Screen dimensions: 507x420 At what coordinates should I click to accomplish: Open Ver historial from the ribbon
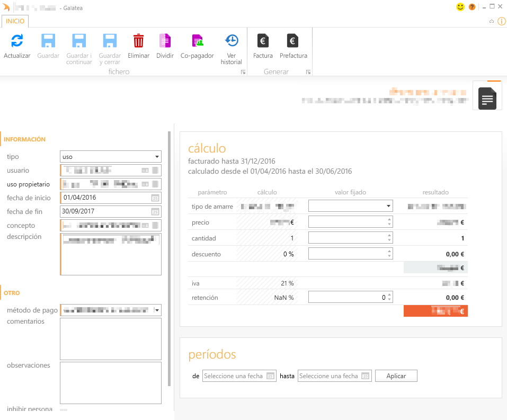pyautogui.click(x=231, y=41)
